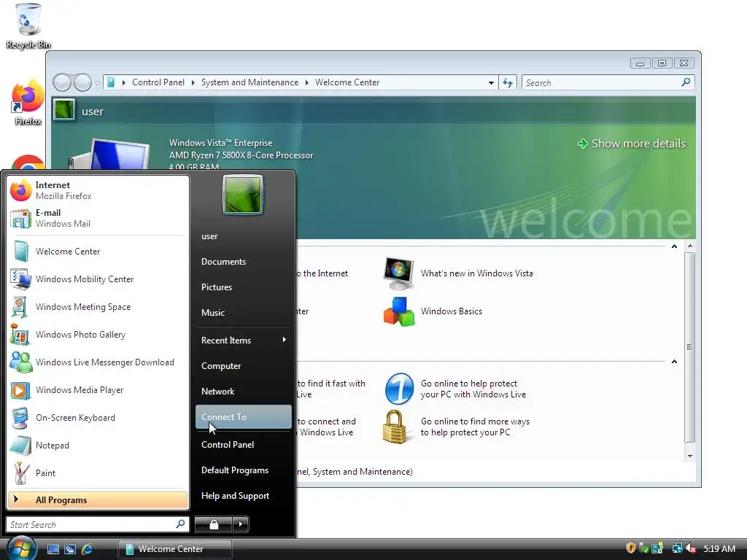Open Music from Start menu
This screenshot has height=560, width=747.
pyautogui.click(x=244, y=312)
